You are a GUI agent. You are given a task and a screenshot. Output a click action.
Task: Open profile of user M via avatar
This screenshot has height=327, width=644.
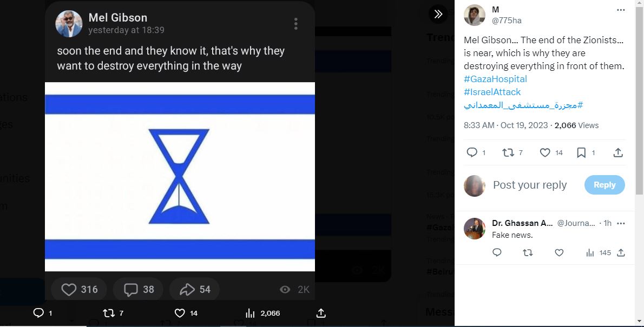(x=475, y=15)
